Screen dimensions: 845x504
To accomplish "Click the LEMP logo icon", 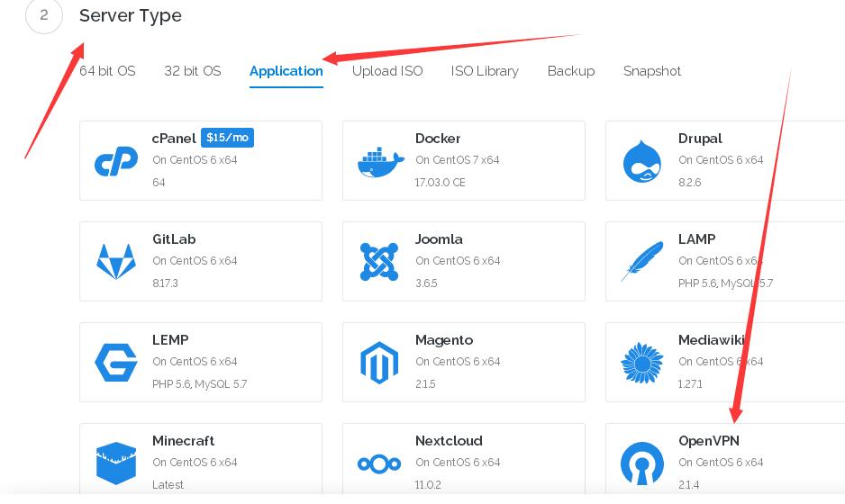I will point(116,363).
